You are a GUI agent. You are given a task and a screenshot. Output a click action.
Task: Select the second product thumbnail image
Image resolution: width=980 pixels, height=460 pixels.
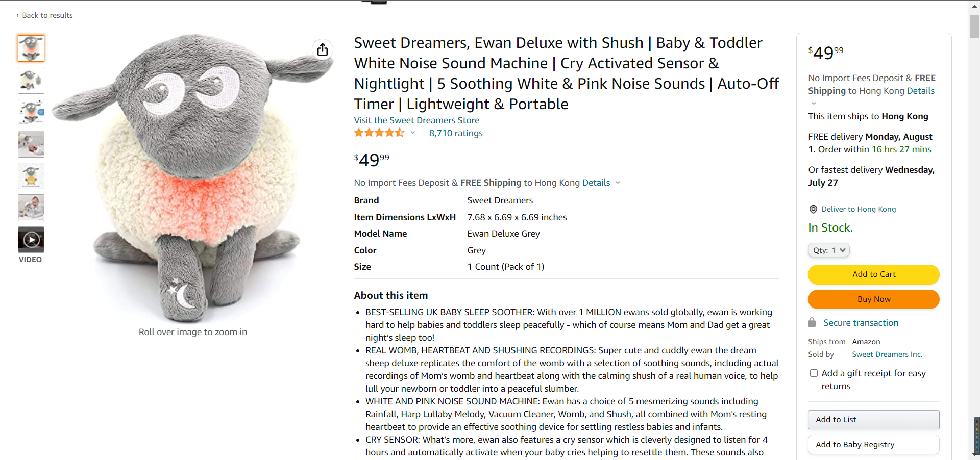31,80
